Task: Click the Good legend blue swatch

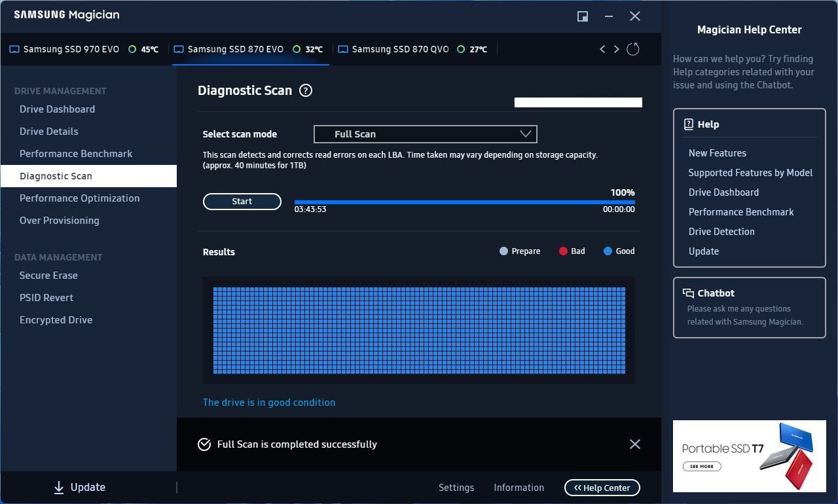Action: pos(608,251)
